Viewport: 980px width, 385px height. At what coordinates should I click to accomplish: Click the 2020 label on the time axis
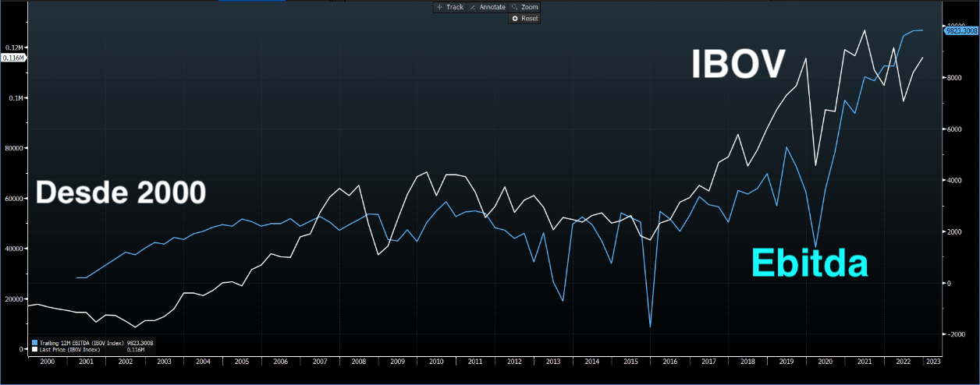pos(826,362)
